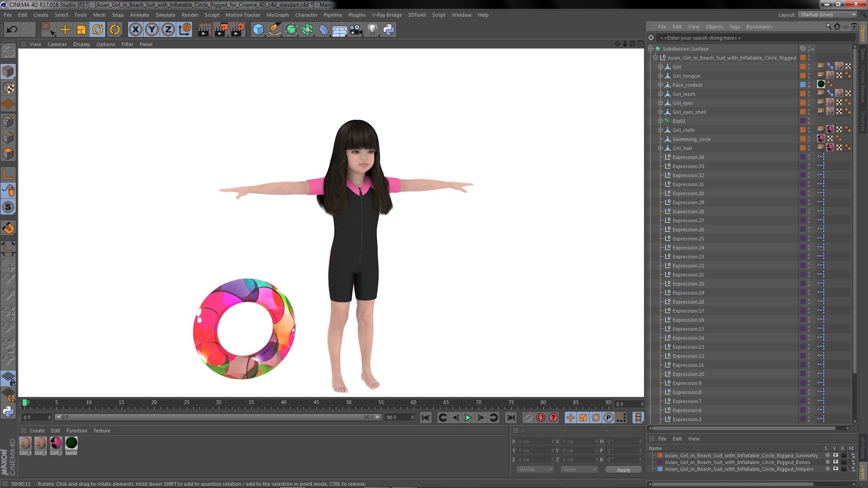Go to start of animation
This screenshot has width=868, height=488.
point(425,418)
